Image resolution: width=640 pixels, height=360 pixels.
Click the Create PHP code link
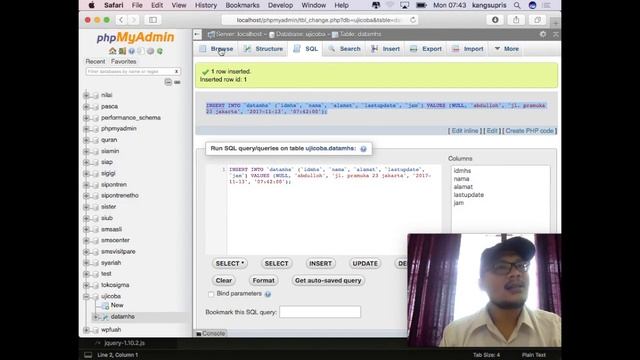pyautogui.click(x=529, y=131)
